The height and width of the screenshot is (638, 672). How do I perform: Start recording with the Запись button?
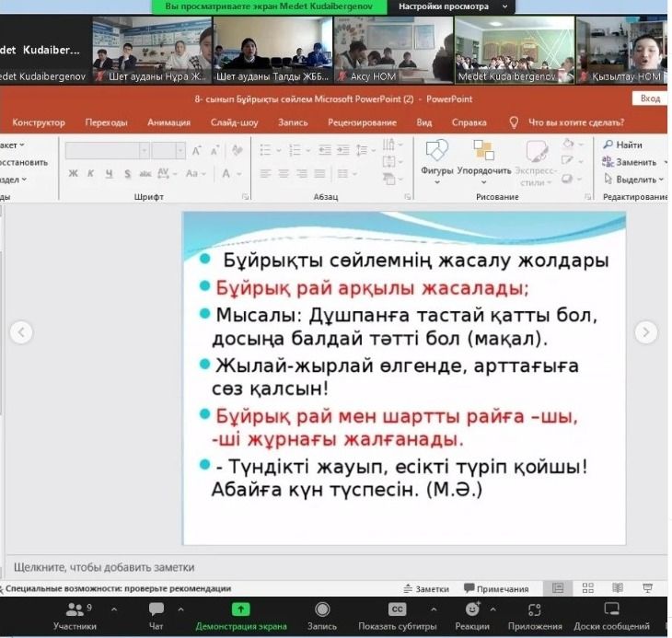tap(322, 615)
